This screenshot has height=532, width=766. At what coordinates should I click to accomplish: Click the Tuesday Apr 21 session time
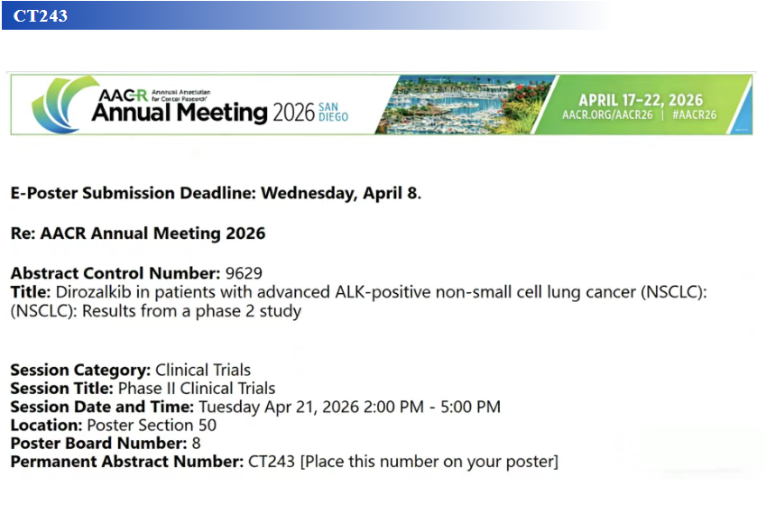coord(348,407)
